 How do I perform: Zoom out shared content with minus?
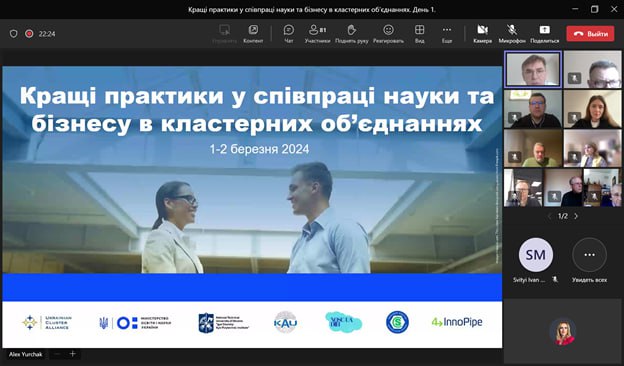(x=57, y=354)
